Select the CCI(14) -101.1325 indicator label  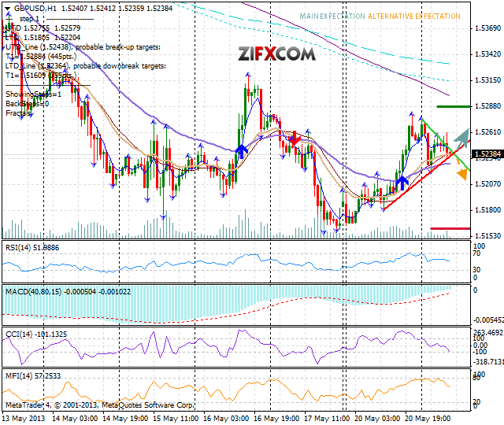[36, 334]
